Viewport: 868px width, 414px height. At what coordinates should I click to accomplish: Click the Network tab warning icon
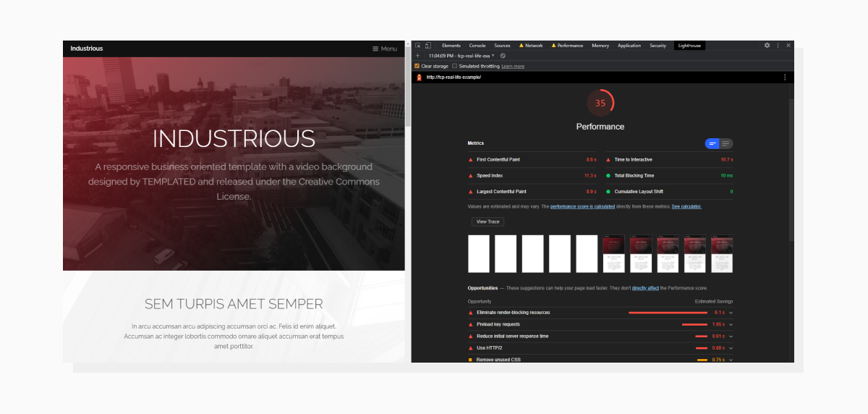pyautogui.click(x=521, y=46)
